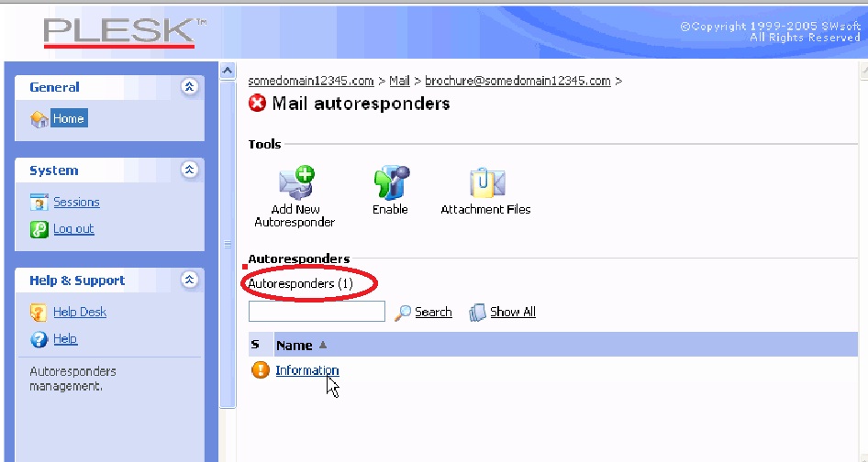Collapse the General panel
Viewport: 868px width, 462px height.
pos(189,87)
